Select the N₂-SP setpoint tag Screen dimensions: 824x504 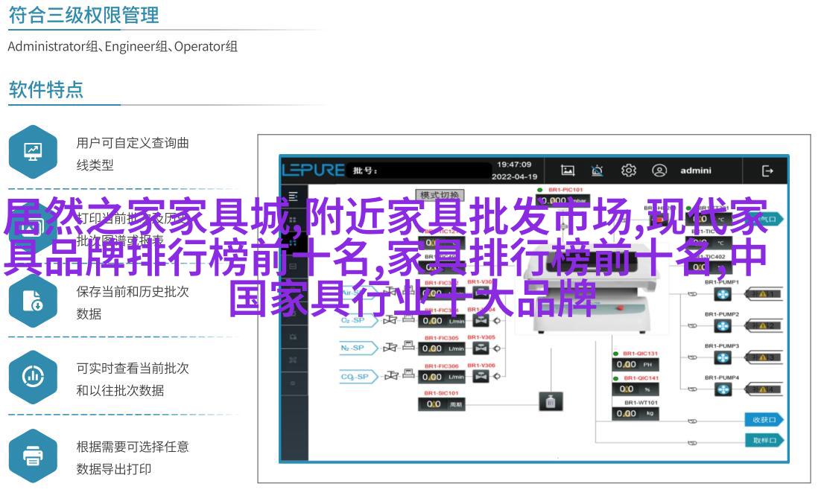[x=357, y=348]
